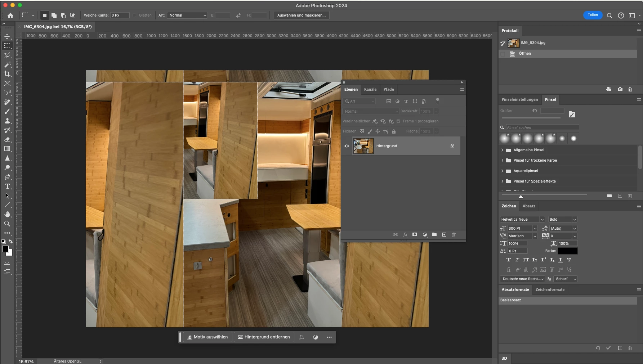Select the Horizontal Type tool
The width and height of the screenshot is (643, 364).
point(7,186)
